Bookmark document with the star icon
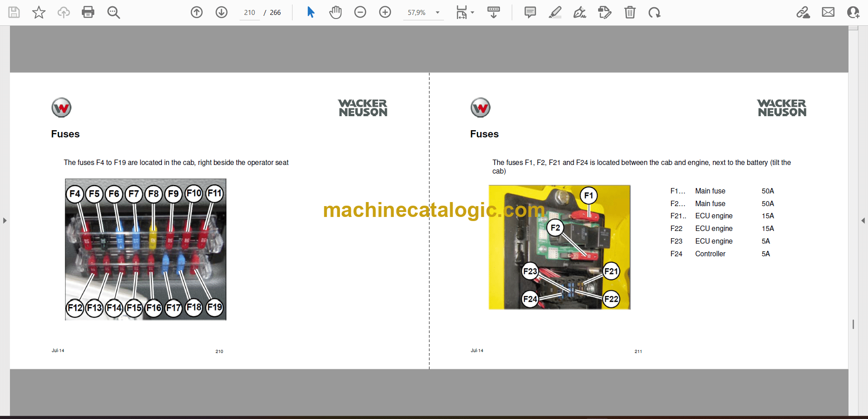This screenshot has width=868, height=419. tap(39, 12)
